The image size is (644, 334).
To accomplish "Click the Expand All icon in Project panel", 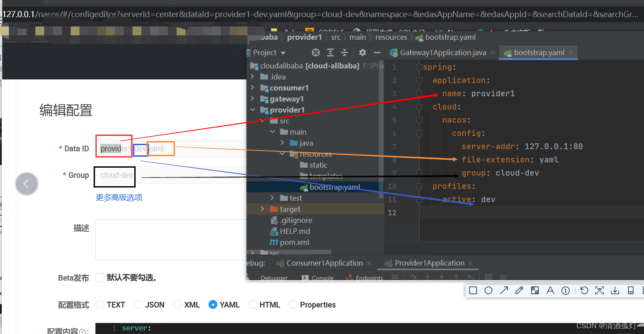I will coord(330,53).
